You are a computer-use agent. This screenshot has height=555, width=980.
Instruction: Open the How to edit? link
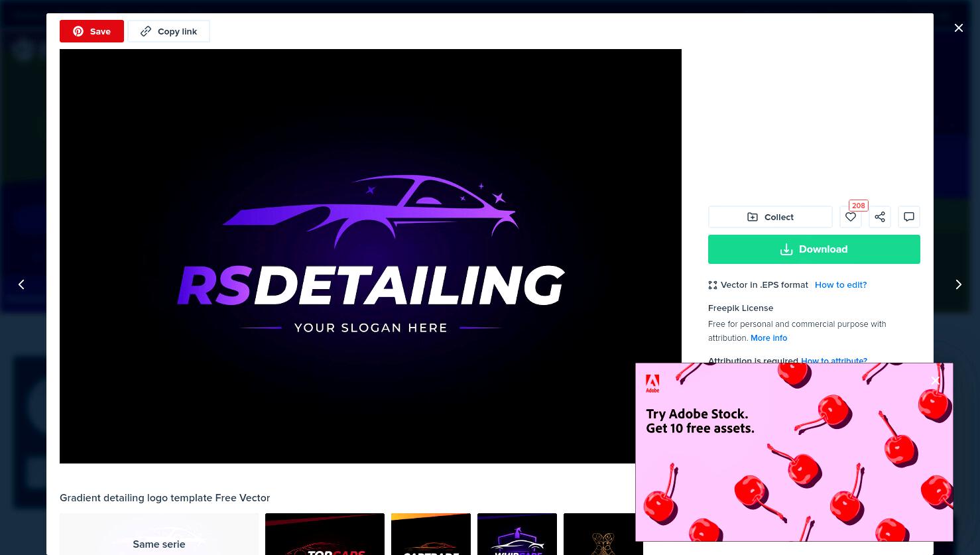[841, 284]
